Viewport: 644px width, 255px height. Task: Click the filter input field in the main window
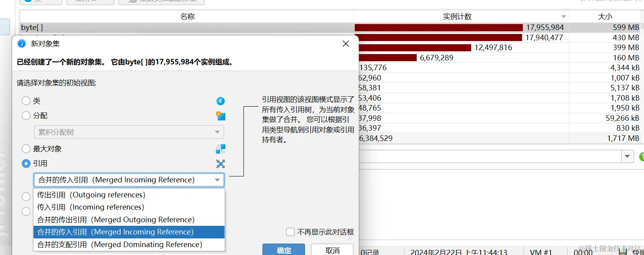(x=490, y=157)
